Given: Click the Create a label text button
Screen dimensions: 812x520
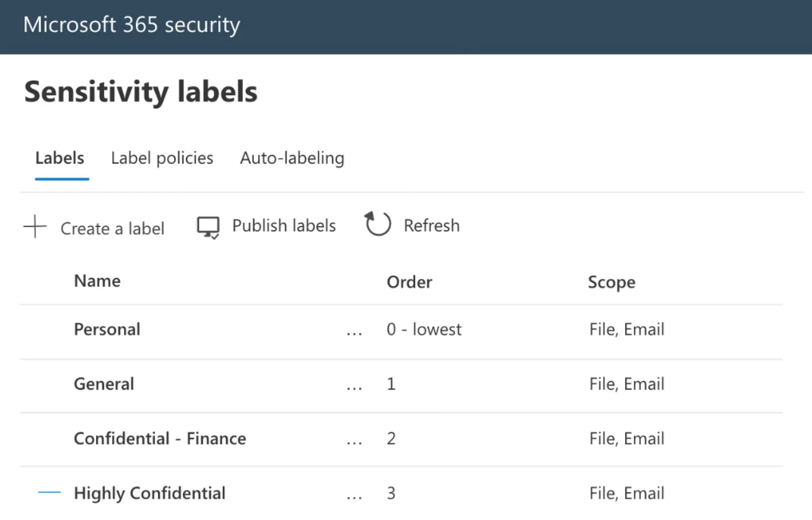Looking at the screenshot, I should coord(112,229).
